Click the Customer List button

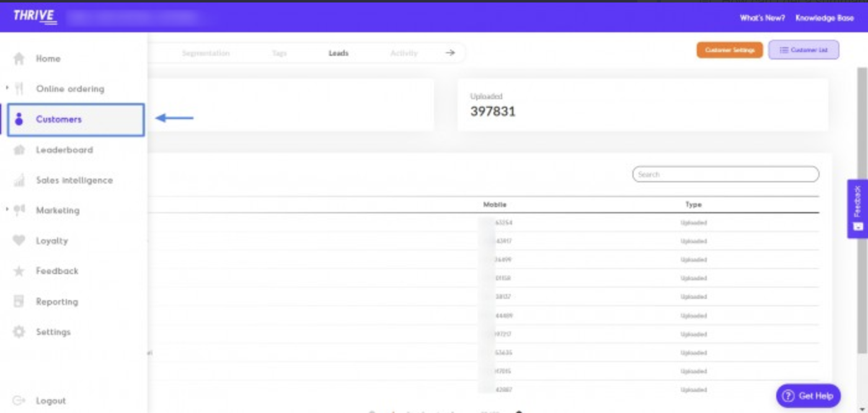click(804, 50)
